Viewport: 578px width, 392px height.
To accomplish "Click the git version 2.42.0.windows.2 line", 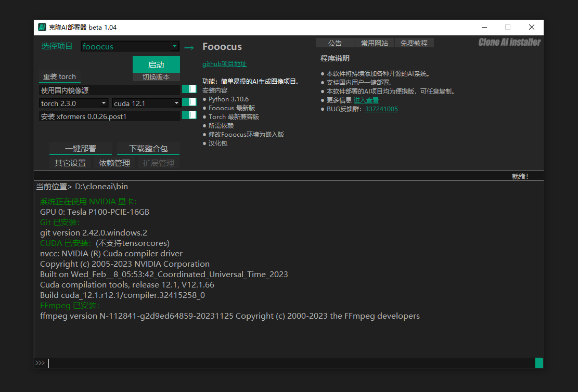I will [x=94, y=233].
